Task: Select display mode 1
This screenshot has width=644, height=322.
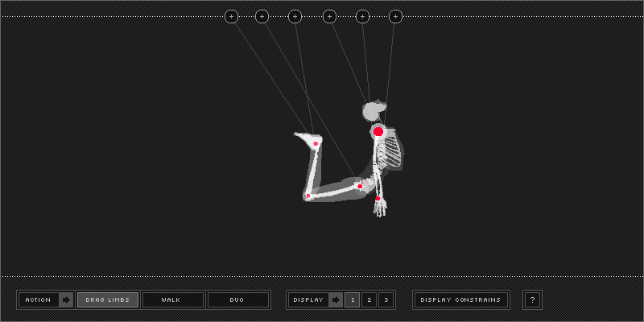Action: point(353,299)
